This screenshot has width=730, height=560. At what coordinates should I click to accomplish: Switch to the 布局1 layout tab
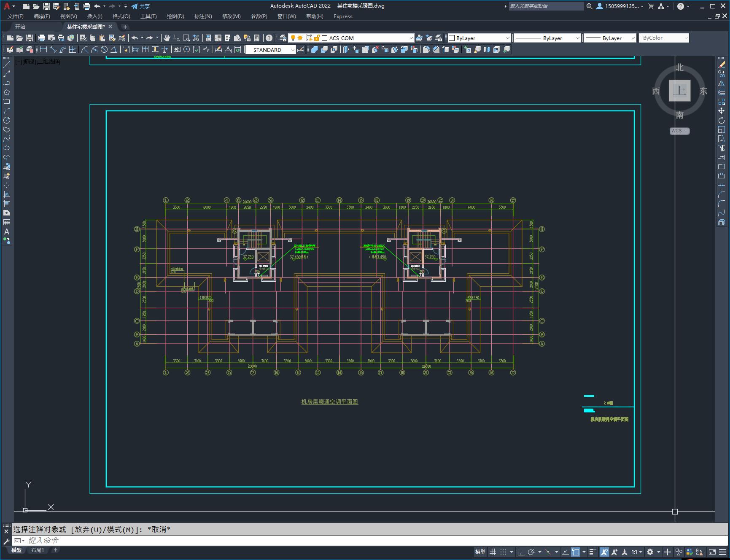pyautogui.click(x=38, y=550)
